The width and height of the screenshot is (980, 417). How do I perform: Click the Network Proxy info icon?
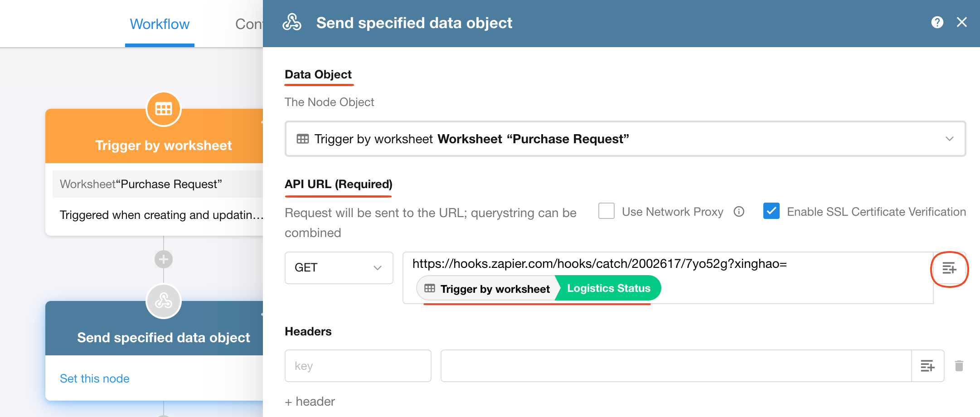coord(739,212)
